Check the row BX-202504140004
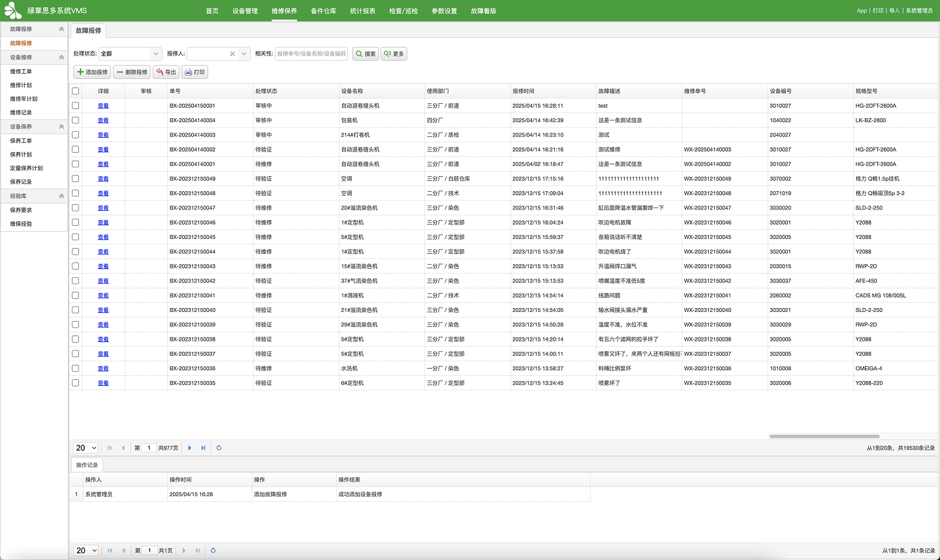The image size is (940, 560). click(x=76, y=120)
